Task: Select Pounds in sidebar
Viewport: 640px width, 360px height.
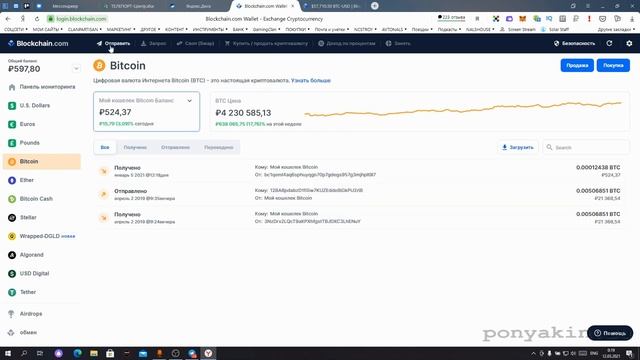Action: point(42,143)
